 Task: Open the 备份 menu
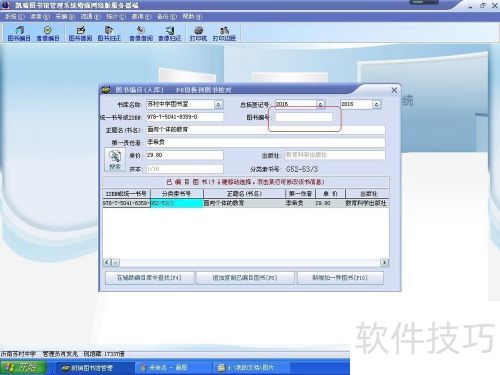coord(167,16)
